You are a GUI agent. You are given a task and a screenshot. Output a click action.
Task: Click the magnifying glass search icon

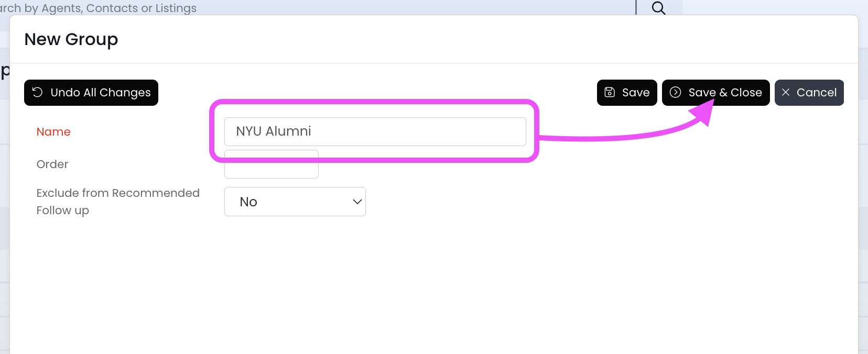coord(658,8)
